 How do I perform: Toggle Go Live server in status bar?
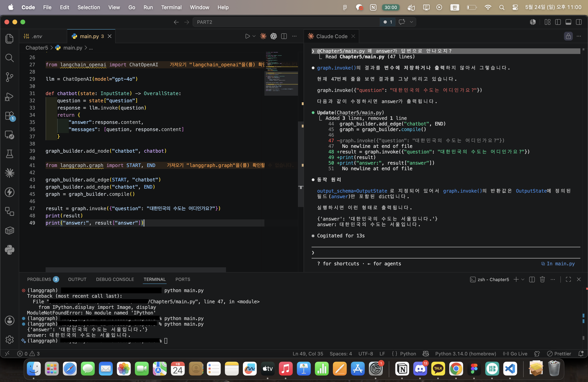[515, 354]
